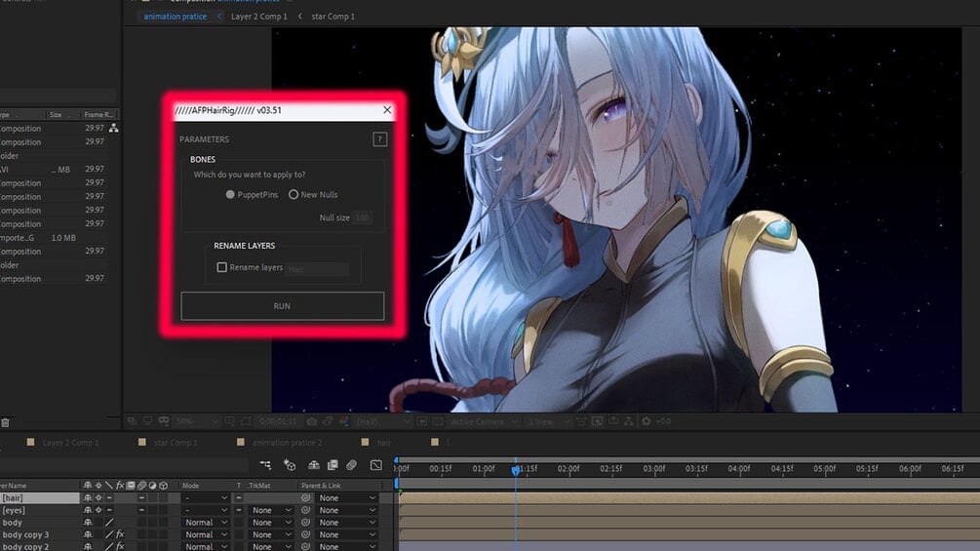Click the Null size input field

[362, 217]
